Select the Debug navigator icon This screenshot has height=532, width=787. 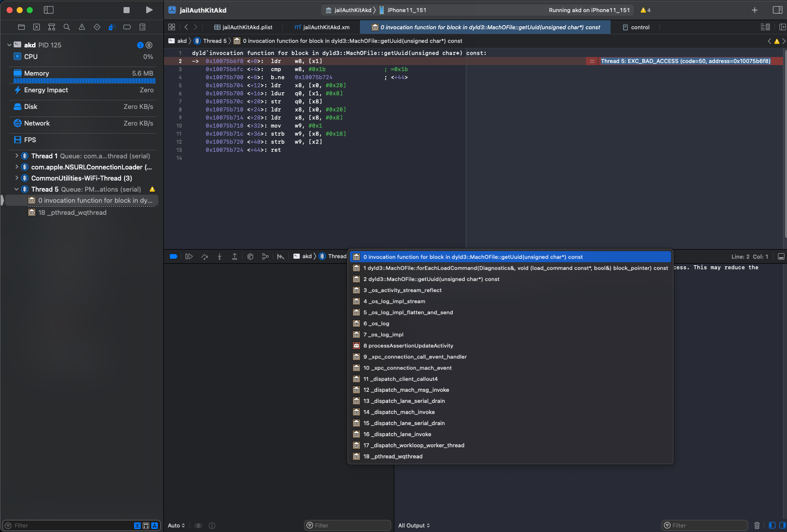112,27
